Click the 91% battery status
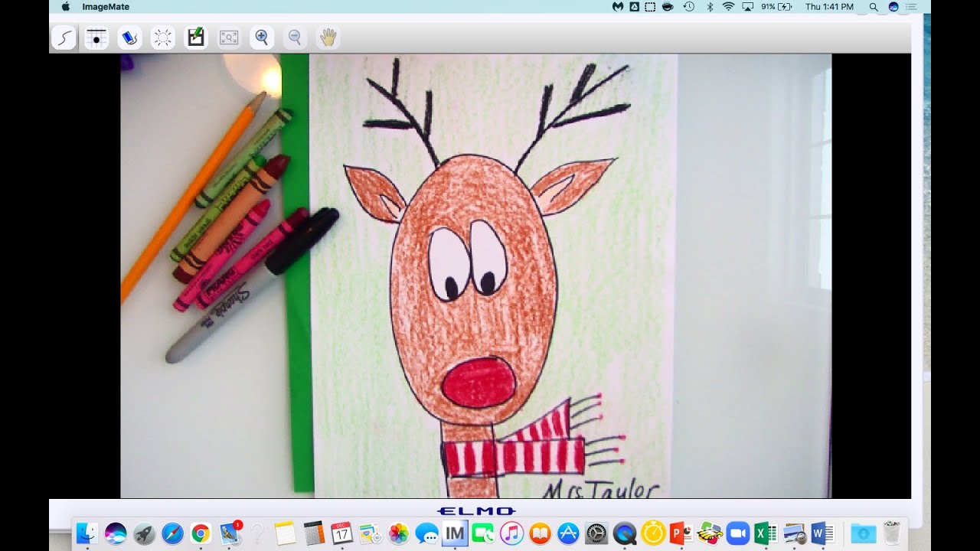This screenshot has width=980, height=551. pyautogui.click(x=776, y=6)
